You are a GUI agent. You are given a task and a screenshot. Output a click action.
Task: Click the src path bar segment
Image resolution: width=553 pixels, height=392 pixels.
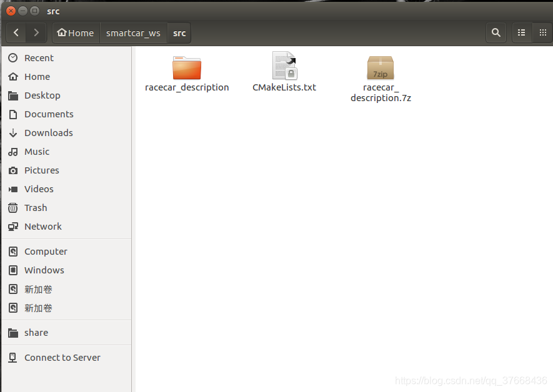click(179, 33)
